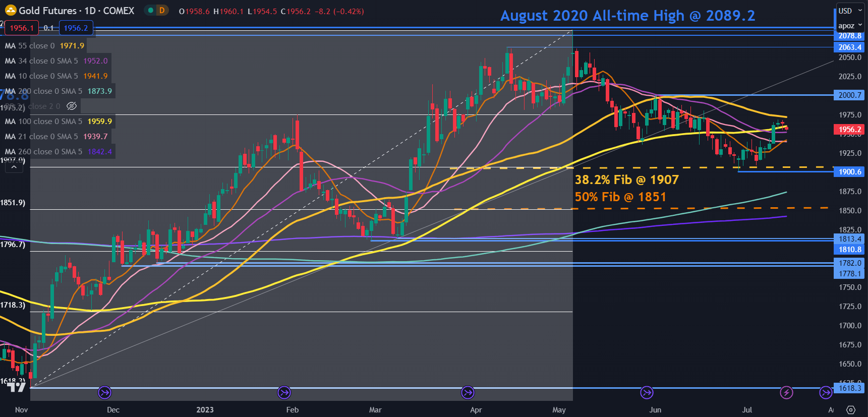Screen dimensions: 868x417
Task: Click the 1700.0 tick on price scale
Action: 850,326
